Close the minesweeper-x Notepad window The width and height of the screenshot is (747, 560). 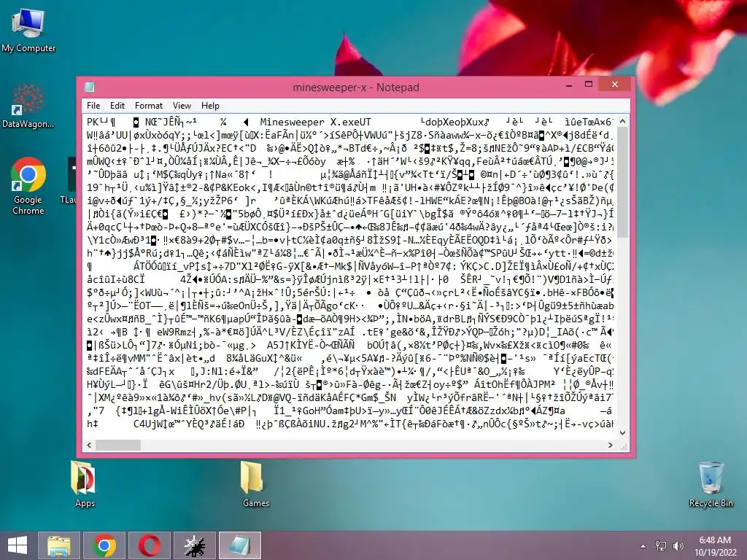[x=615, y=85]
